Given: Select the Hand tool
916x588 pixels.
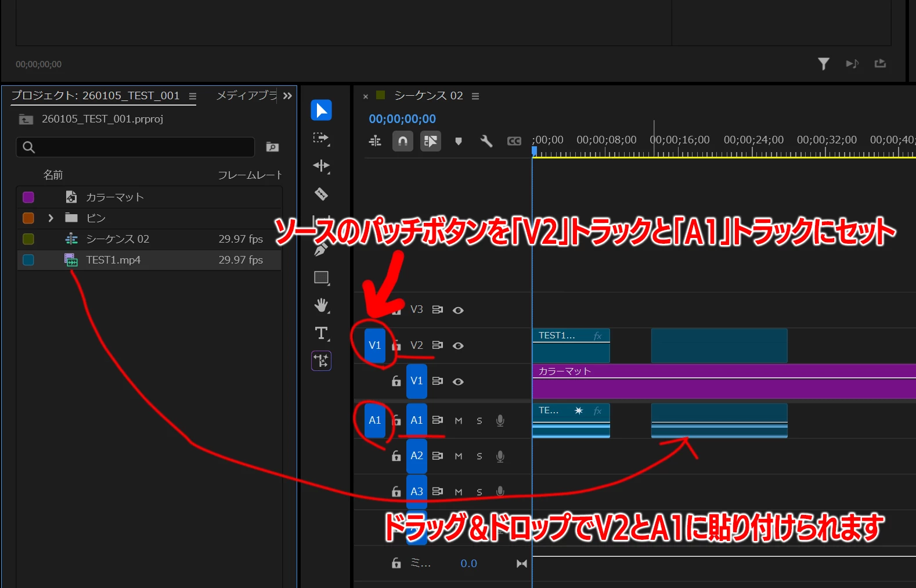Looking at the screenshot, I should coord(322,305).
